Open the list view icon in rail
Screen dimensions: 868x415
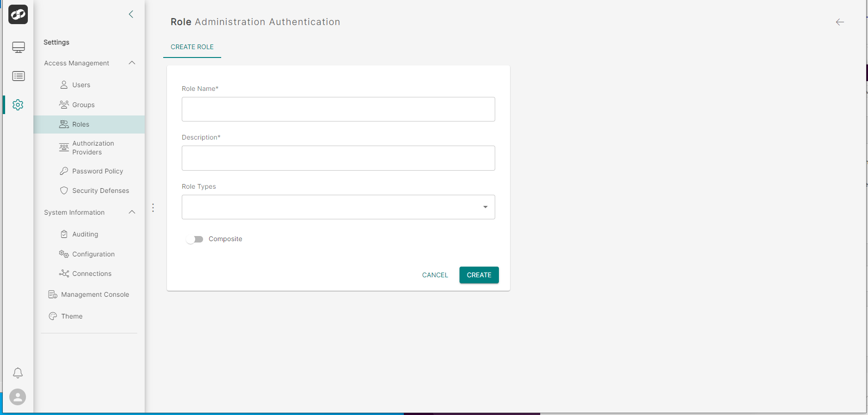pyautogui.click(x=19, y=76)
